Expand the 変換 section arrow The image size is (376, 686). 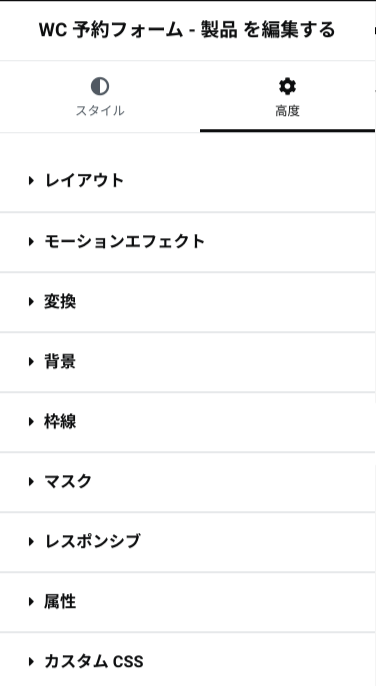click(31, 301)
